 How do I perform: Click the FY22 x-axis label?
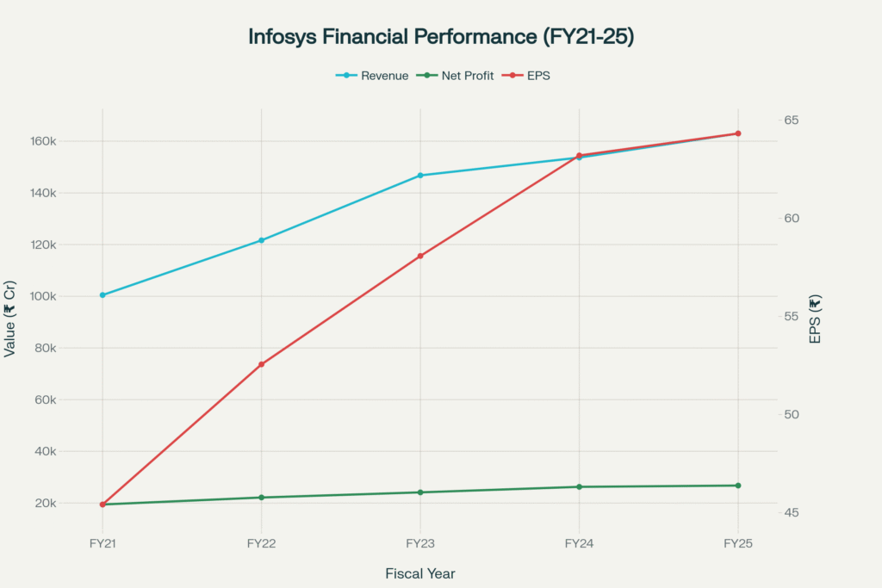262,543
